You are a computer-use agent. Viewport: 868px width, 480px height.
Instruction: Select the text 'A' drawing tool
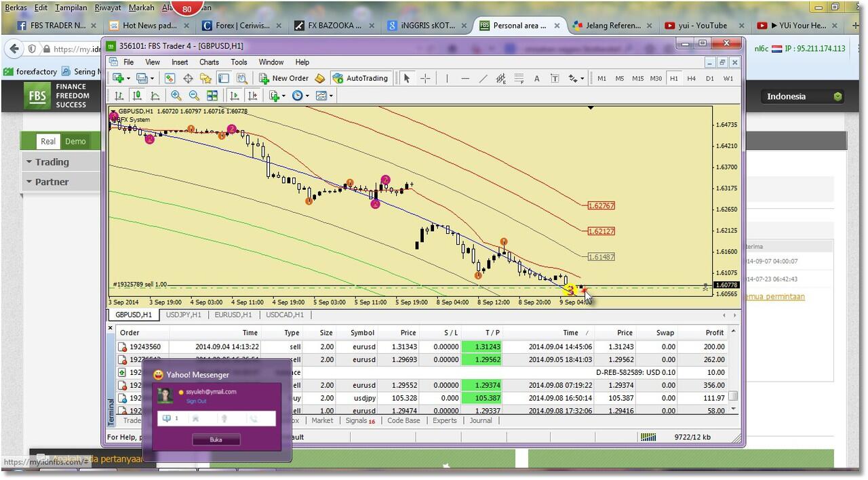point(536,78)
